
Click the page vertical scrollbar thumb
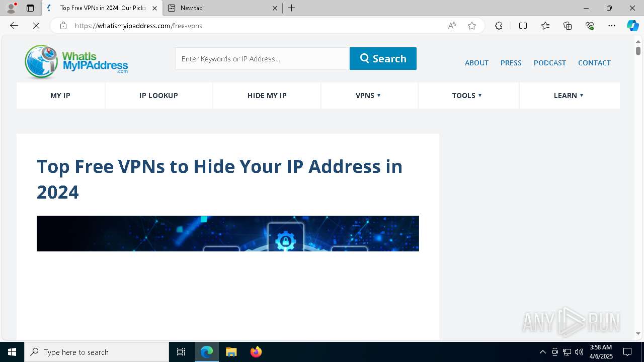click(x=638, y=51)
